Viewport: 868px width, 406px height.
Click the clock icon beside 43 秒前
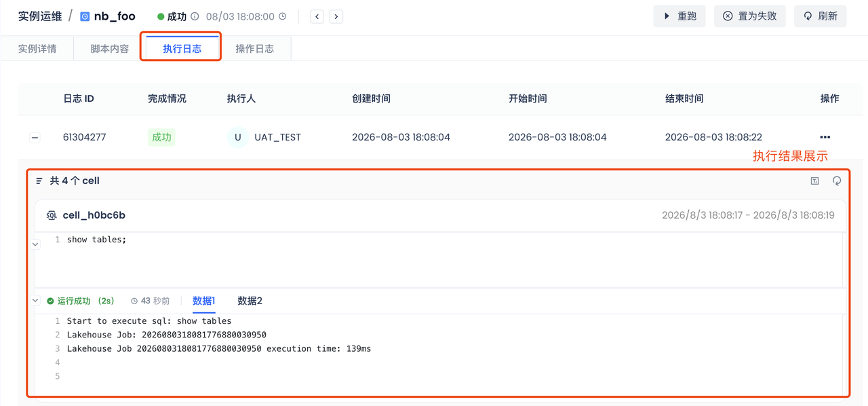[x=134, y=301]
